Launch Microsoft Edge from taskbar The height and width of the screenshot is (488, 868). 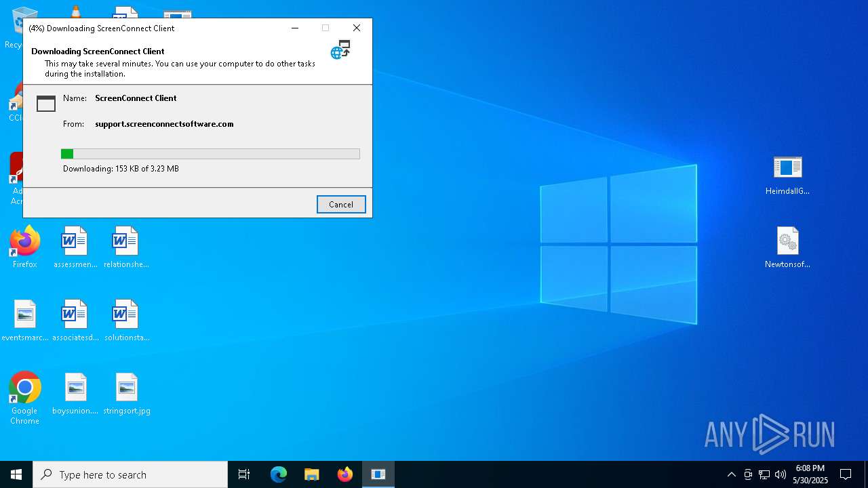pyautogui.click(x=278, y=474)
